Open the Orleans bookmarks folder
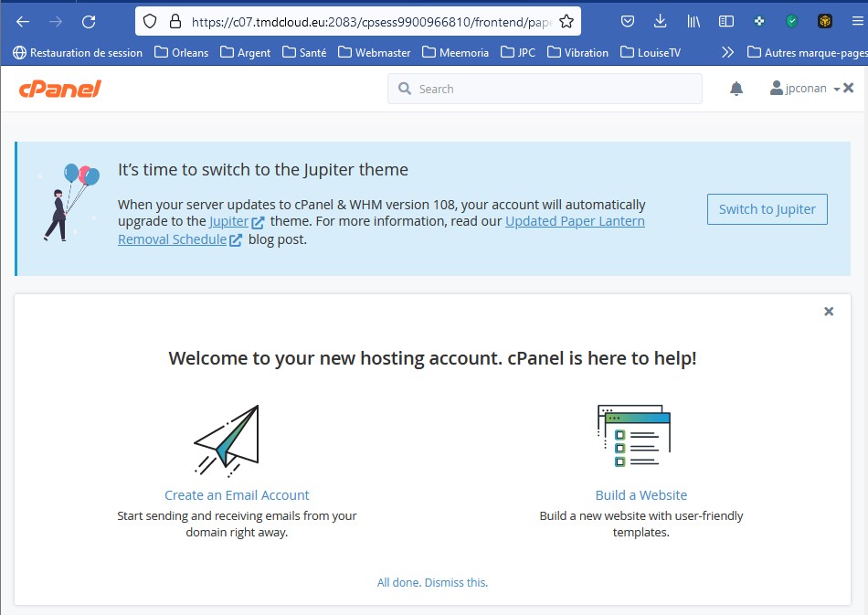Image resolution: width=868 pixels, height=615 pixels. (x=182, y=52)
